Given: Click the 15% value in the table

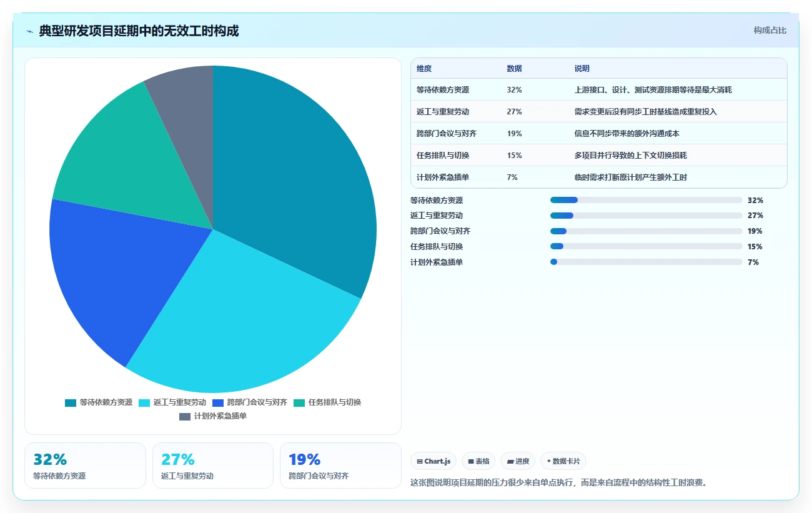Looking at the screenshot, I should (x=515, y=156).
